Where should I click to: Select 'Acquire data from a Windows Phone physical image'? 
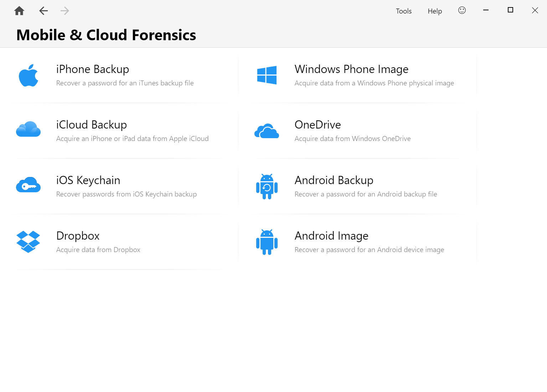click(x=375, y=83)
